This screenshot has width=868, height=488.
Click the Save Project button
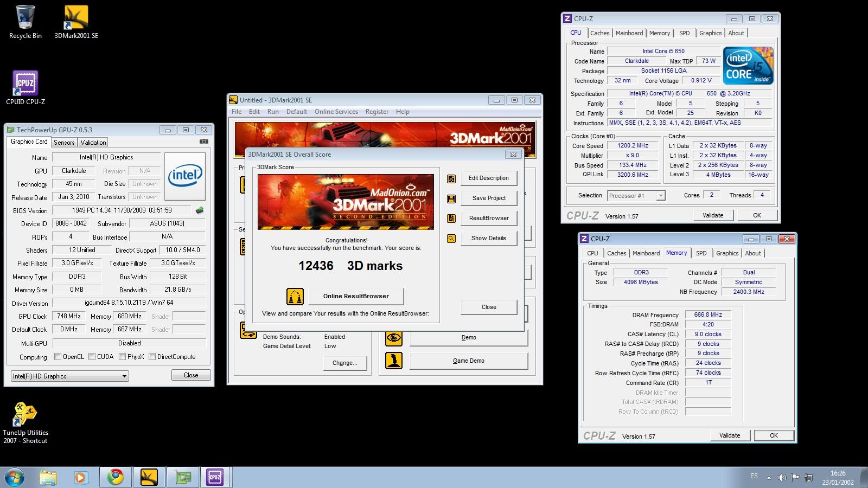pyautogui.click(x=489, y=198)
